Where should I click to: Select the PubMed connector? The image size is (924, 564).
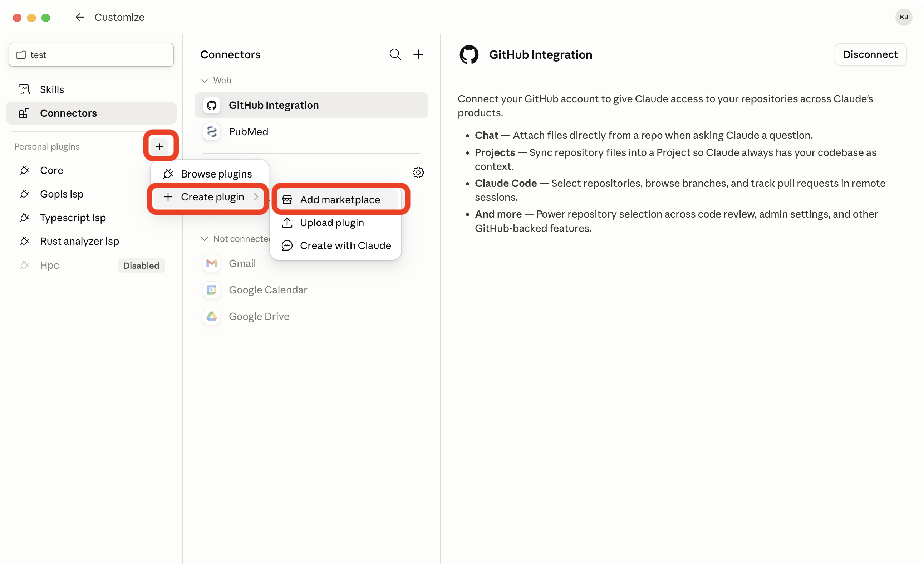point(311,132)
